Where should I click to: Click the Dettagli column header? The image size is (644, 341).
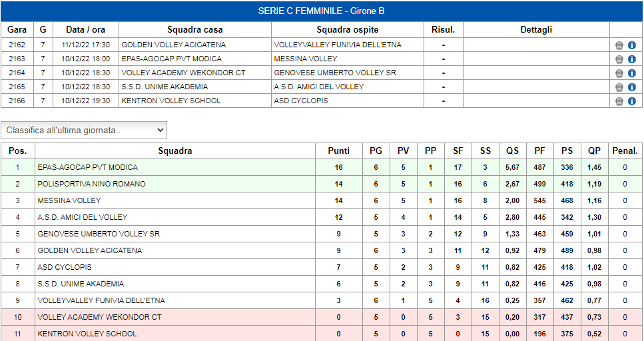pyautogui.click(x=536, y=29)
